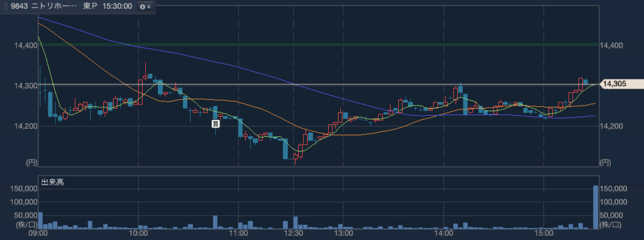Viewport: 644px width, 240px height.
Task: Grab the drag handle left of 9843
Action: tap(5, 6)
